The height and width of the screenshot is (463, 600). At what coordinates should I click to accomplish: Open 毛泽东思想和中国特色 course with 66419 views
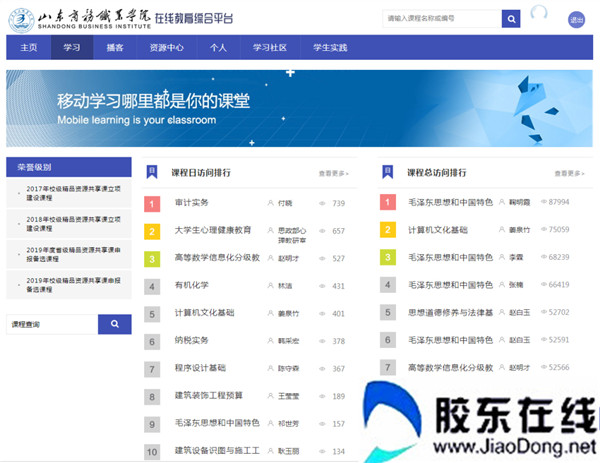pyautogui.click(x=450, y=285)
